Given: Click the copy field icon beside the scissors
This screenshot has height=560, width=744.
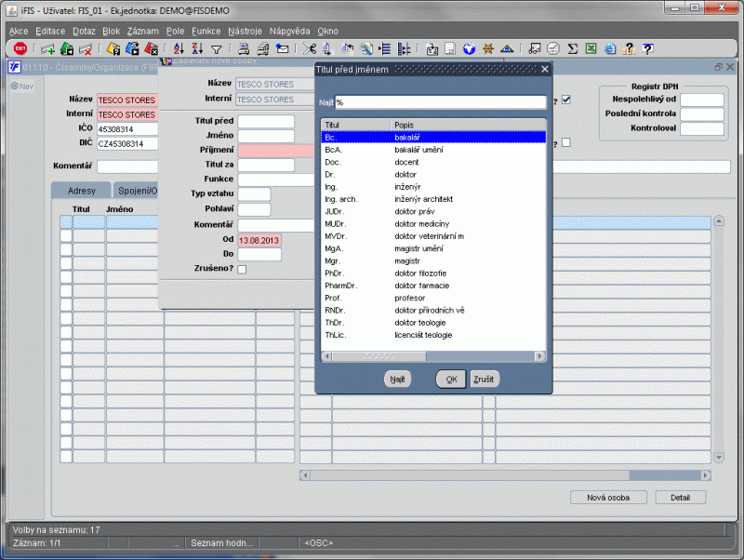Looking at the screenshot, I should [327, 48].
